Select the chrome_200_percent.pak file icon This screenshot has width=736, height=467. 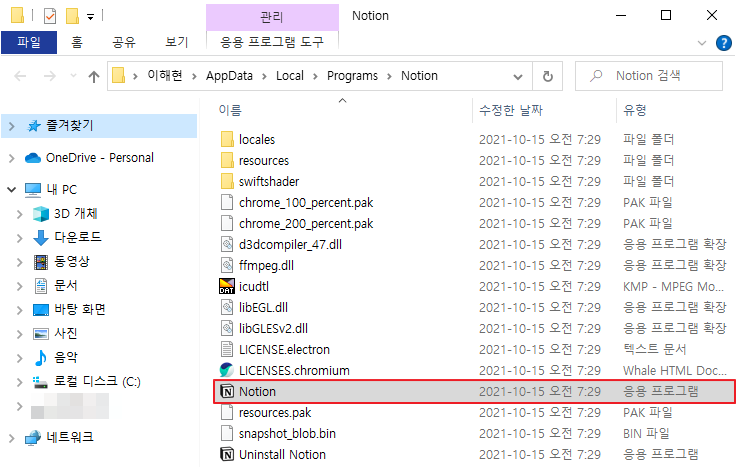point(227,223)
